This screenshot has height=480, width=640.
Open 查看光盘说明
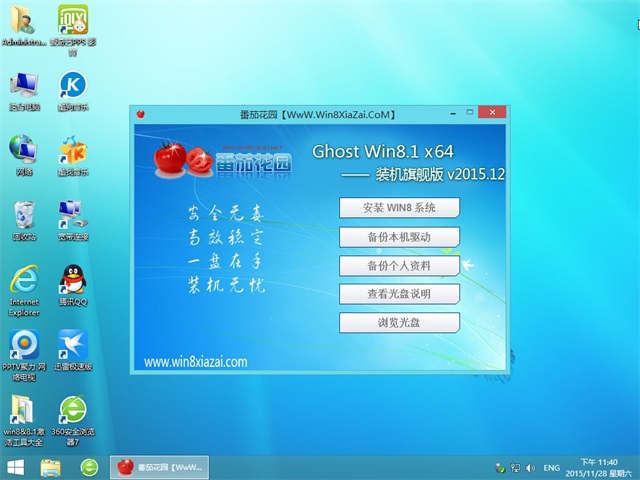[x=399, y=294]
